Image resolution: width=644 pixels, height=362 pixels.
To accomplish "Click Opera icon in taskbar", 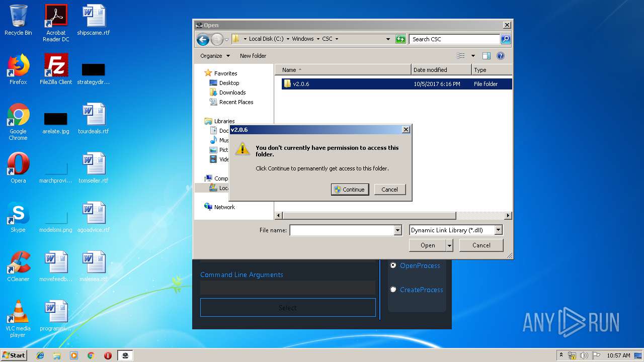I will (x=108, y=355).
